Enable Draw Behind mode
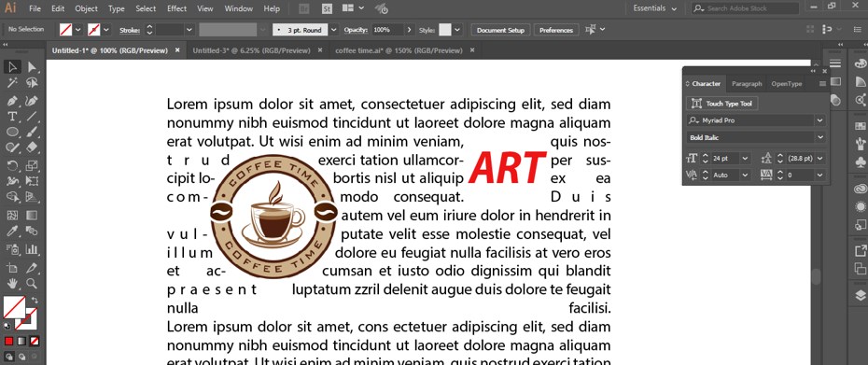868x365 pixels. (x=21, y=358)
